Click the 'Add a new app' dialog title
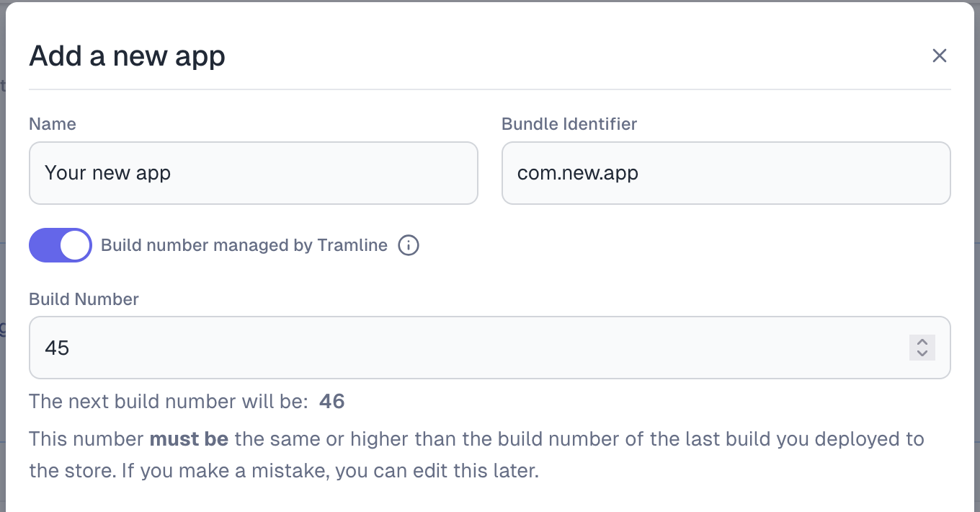Screen dimensions: 980x512 (x=127, y=56)
